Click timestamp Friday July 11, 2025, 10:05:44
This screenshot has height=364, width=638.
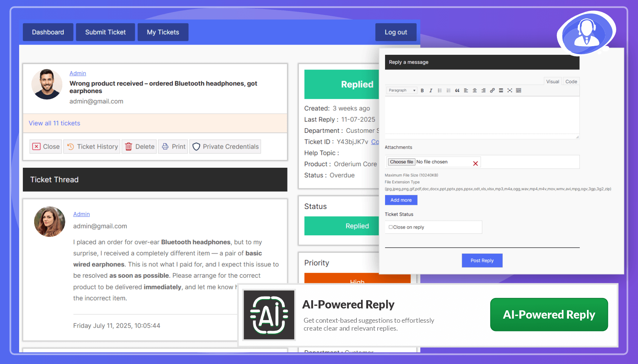click(117, 326)
